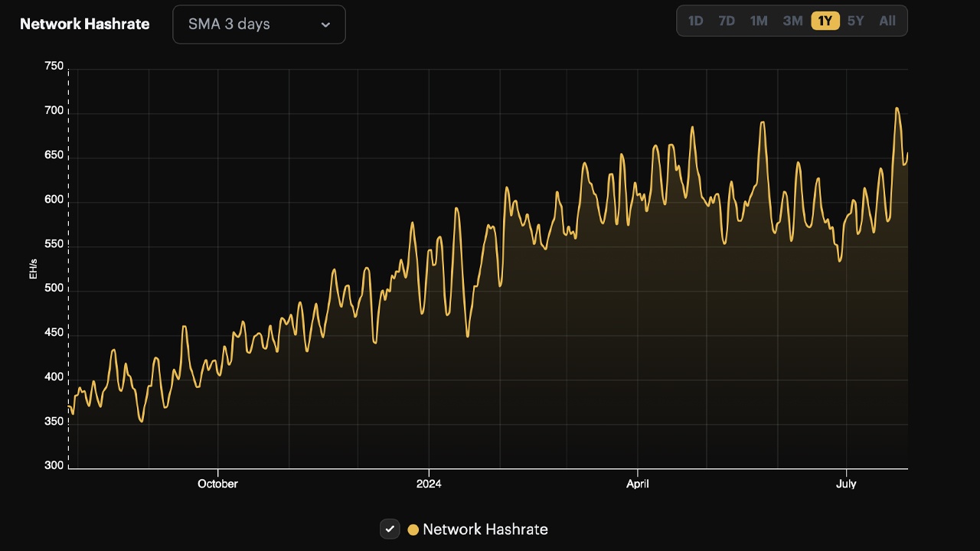Switch to the 7D view
980x551 pixels.
(726, 21)
